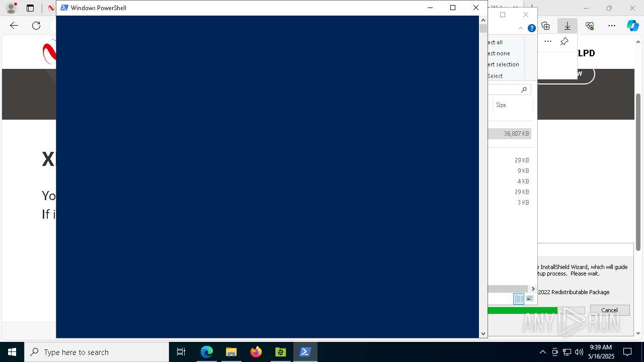
Task: Open the volume tray icon
Action: 579,352
